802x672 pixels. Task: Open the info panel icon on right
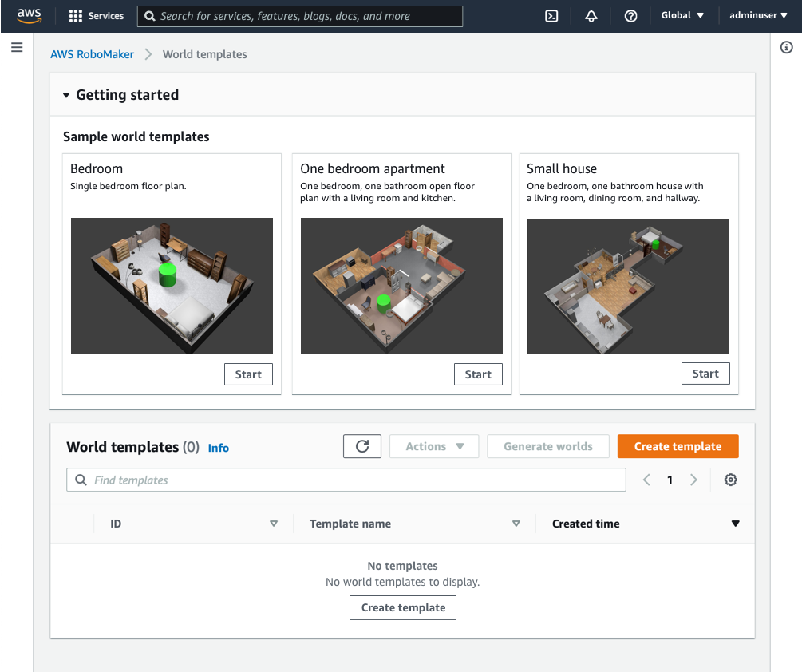[786, 48]
